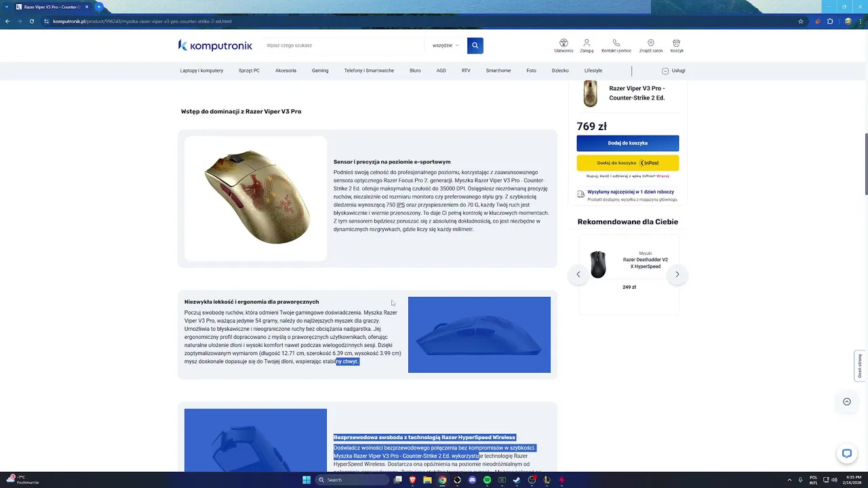The height and width of the screenshot is (488, 868).
Task: Click the scroll-to-top arrow circle
Action: pyautogui.click(x=847, y=401)
